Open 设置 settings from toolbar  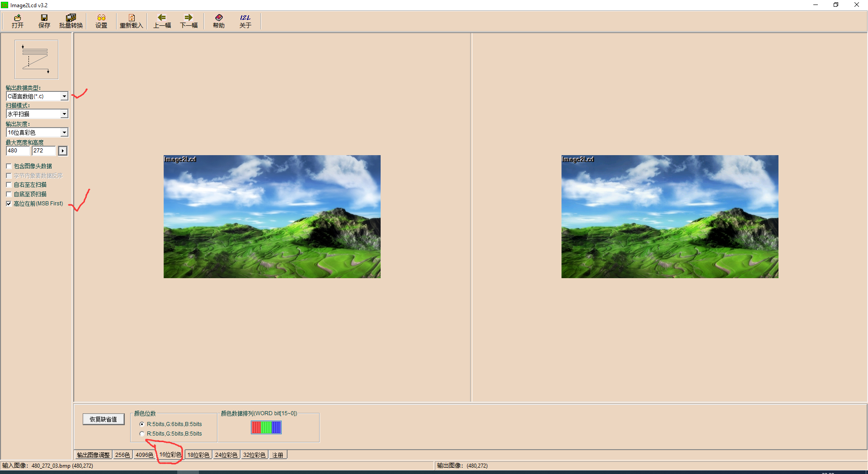(x=101, y=21)
